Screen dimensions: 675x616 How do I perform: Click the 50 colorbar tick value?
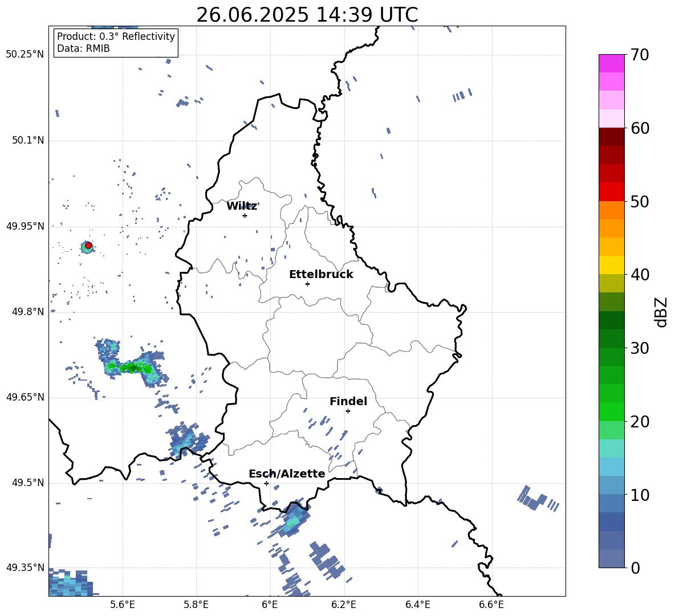pyautogui.click(x=640, y=201)
